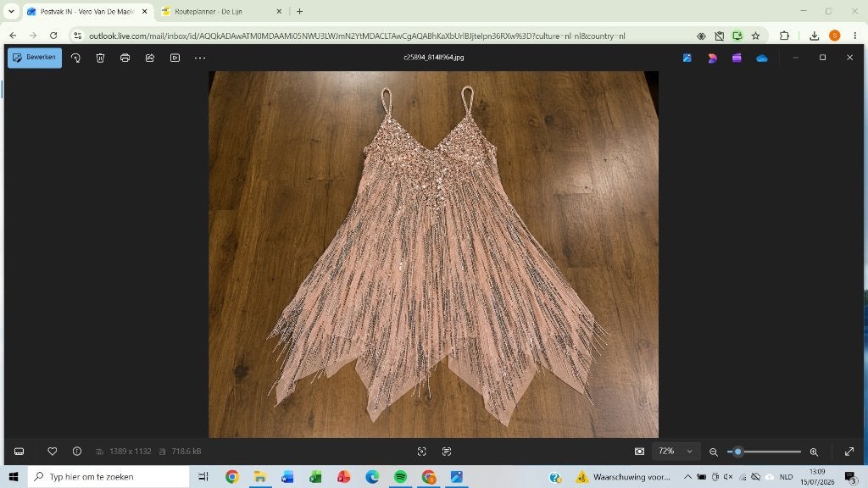Delete the photo with trash icon
868x488 pixels.
tap(100, 58)
